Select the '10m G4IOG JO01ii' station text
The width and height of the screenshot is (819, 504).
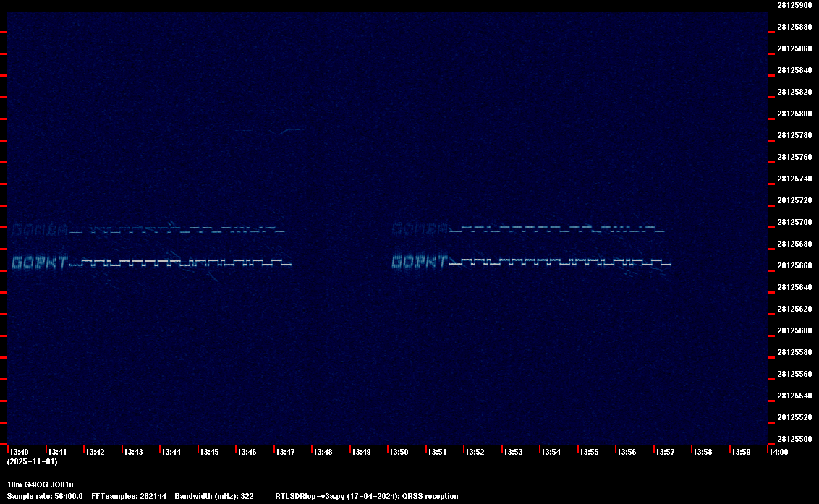point(41,484)
